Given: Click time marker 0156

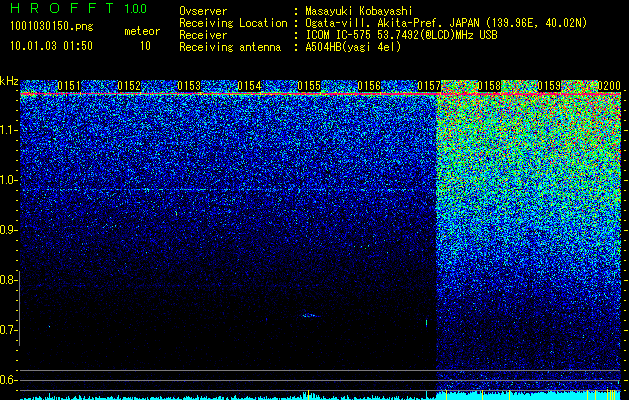Looking at the screenshot, I should pos(369,86).
